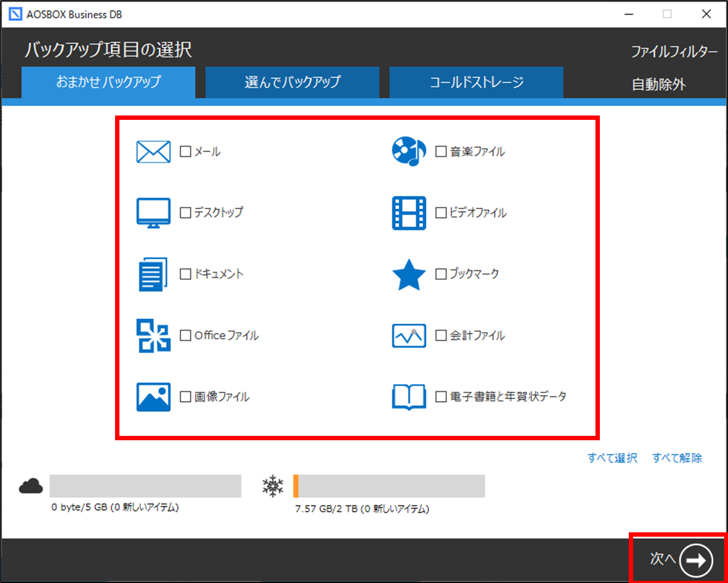The width and height of the screenshot is (728, 583).
Task: Click the cold storage snowflake icon
Action: [273, 486]
